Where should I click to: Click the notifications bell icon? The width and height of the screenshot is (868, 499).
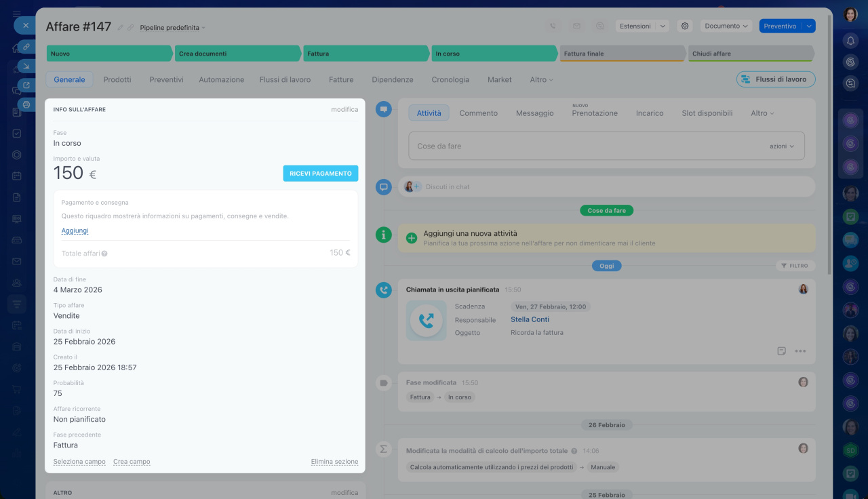(x=850, y=41)
